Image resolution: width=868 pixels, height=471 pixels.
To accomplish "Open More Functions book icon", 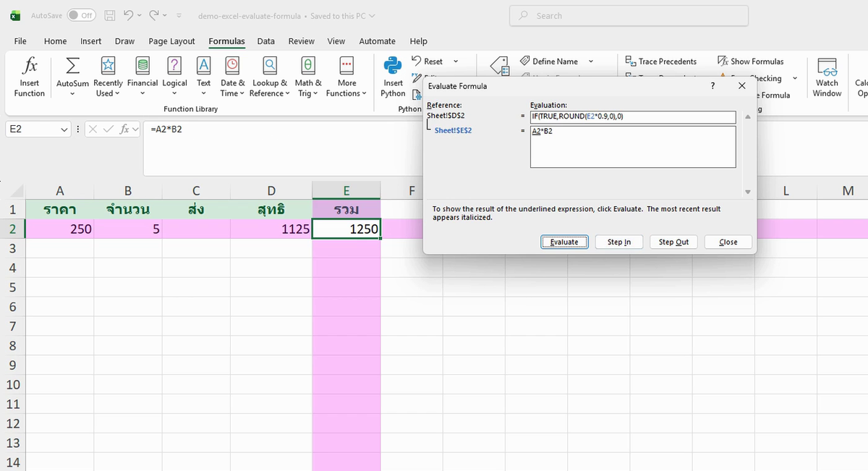I will pyautogui.click(x=346, y=66).
